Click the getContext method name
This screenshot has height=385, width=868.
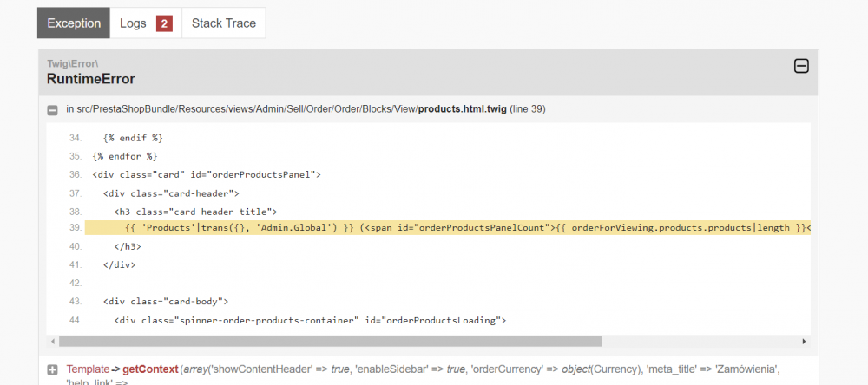(x=150, y=369)
